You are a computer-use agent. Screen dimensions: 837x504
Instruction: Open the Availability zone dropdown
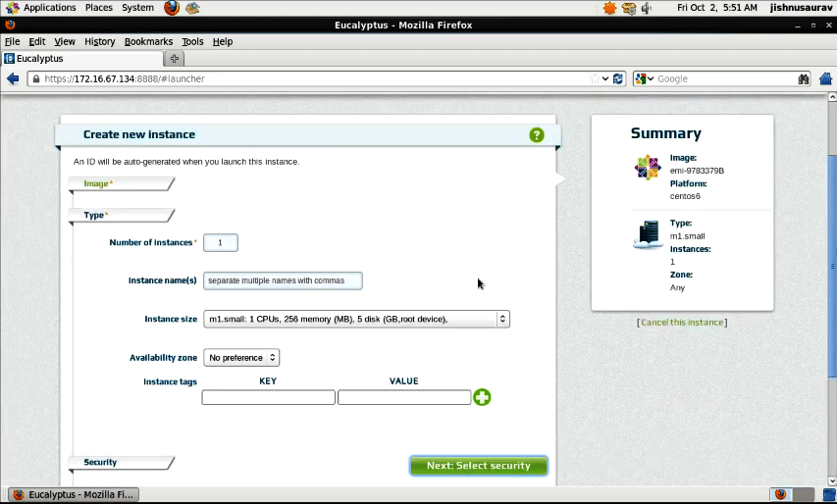pyautogui.click(x=241, y=358)
